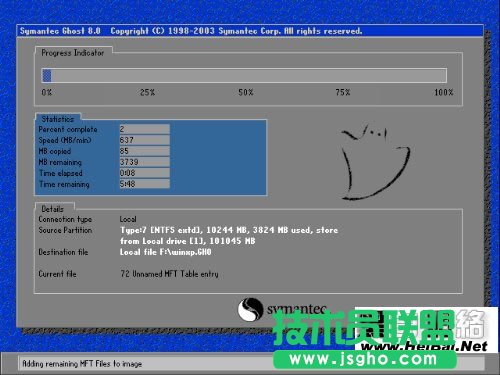Click the ghost mascot drawing

point(375,162)
